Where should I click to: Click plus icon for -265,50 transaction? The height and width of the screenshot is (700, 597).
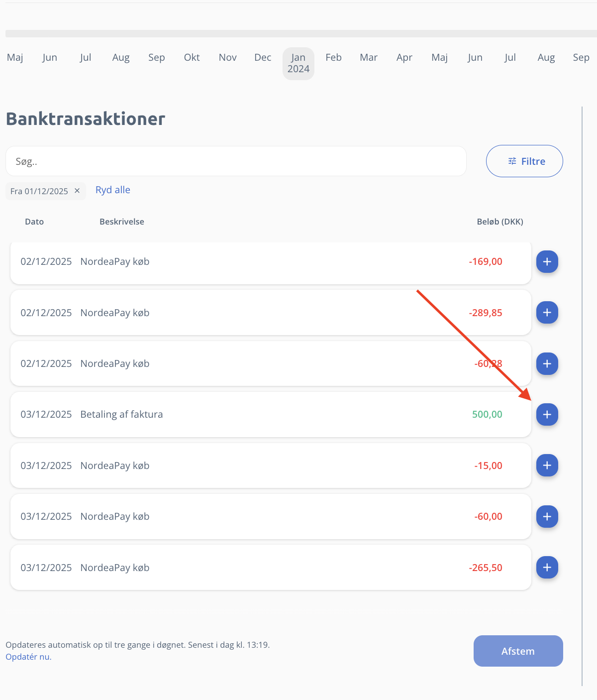coord(547,568)
